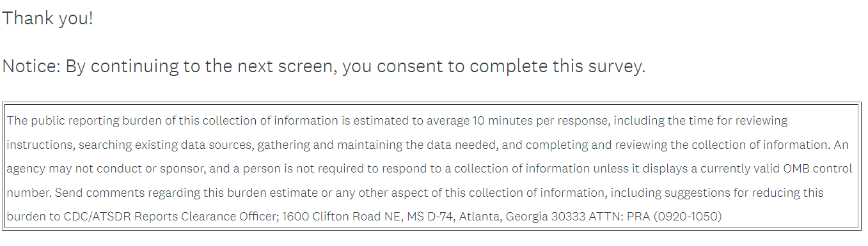Click "agency may not conduct or sponsor" text
Screen dimensions: 868x246
[x=90, y=169]
